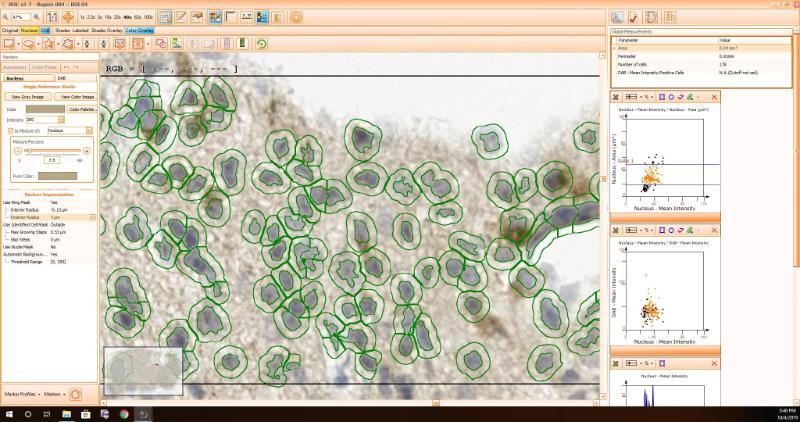Switch to the DAB marker tab
This screenshot has width=800, height=422.
62,77
